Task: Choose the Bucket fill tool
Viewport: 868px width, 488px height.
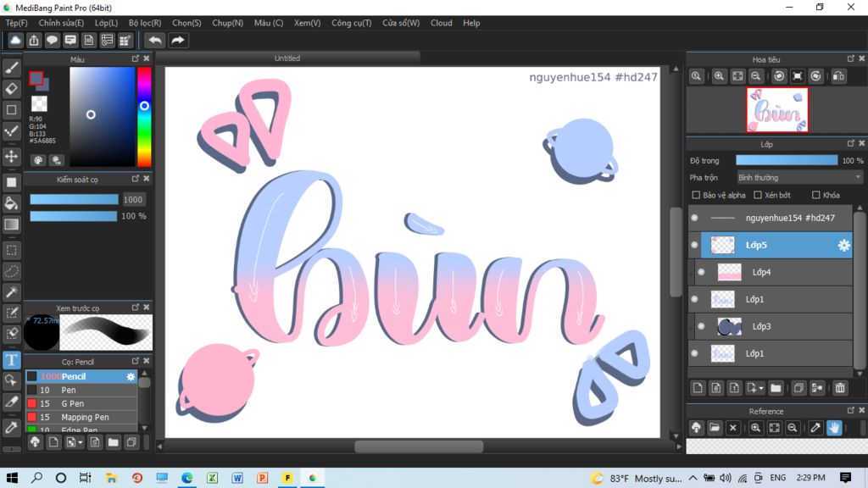Action: [x=12, y=203]
